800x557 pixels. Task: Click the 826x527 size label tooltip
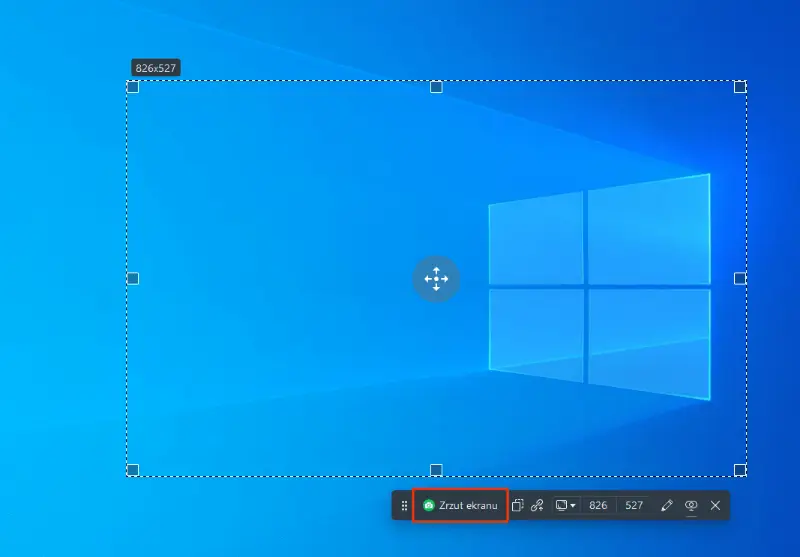click(156, 68)
